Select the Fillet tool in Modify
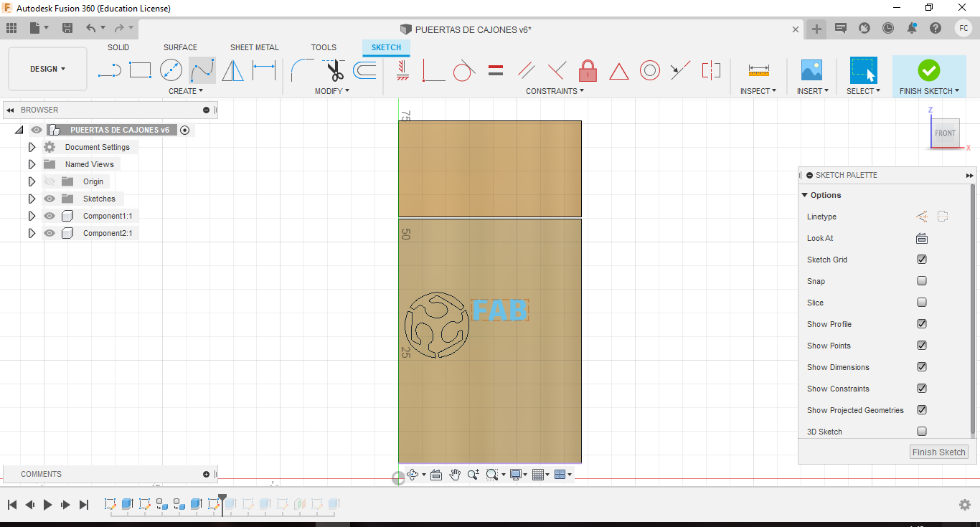980x527 pixels. point(302,70)
